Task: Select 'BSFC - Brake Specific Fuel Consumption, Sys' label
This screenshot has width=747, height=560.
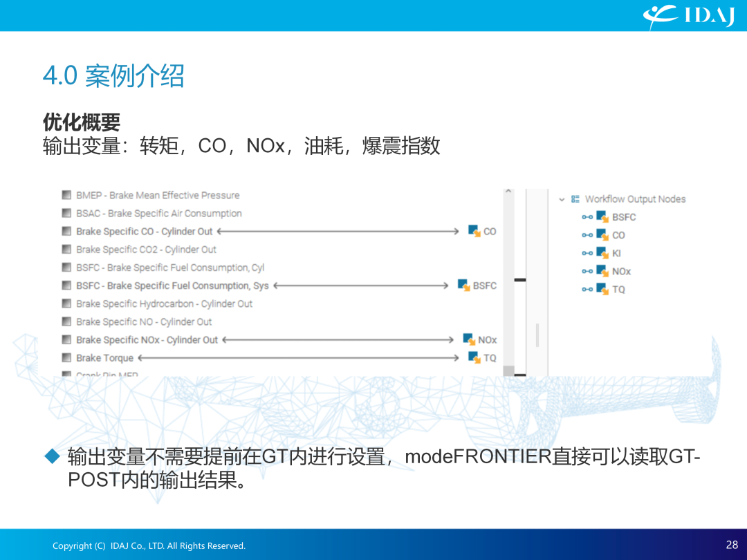Action: point(172,286)
